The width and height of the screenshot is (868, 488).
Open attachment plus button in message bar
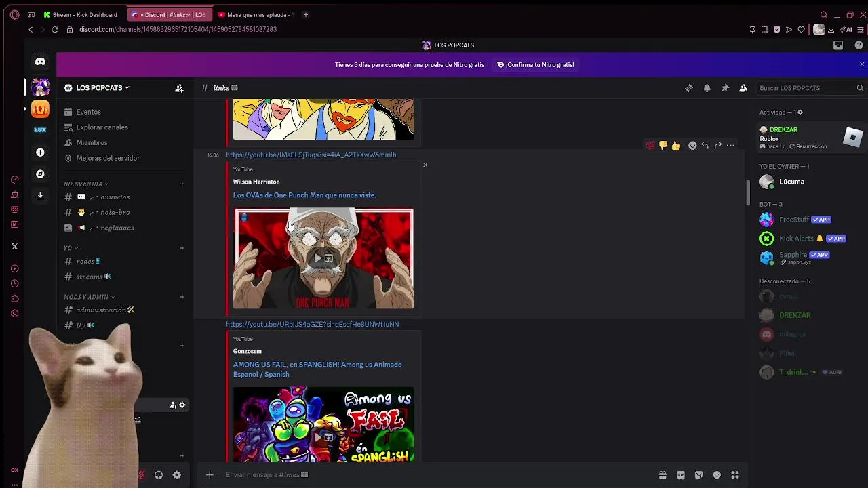pos(210,475)
